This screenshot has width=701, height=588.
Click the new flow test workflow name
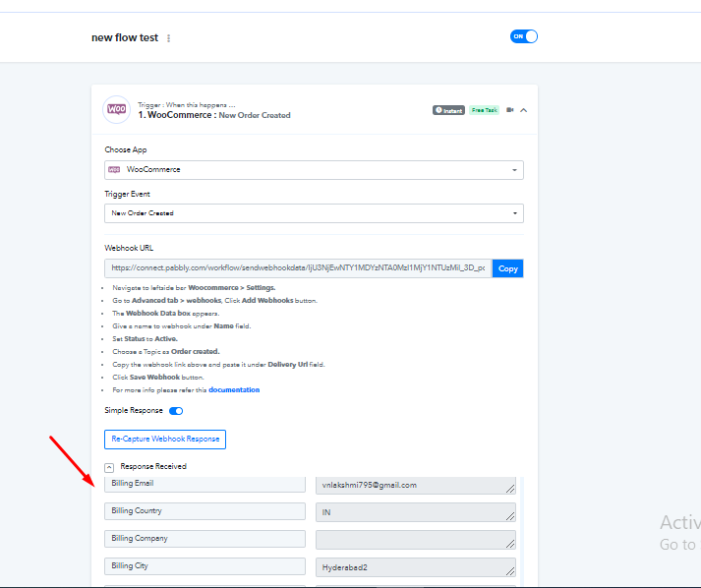click(x=125, y=38)
